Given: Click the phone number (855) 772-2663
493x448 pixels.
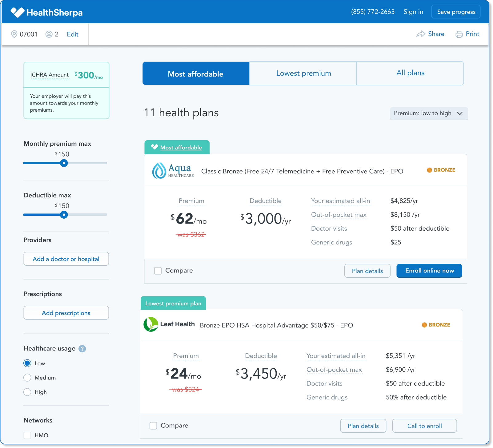Looking at the screenshot, I should (x=373, y=12).
